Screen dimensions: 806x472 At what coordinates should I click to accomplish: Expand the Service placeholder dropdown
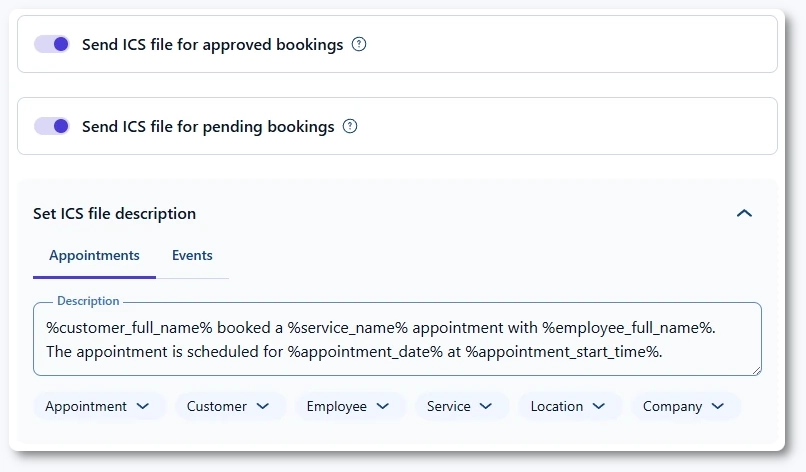tap(459, 406)
